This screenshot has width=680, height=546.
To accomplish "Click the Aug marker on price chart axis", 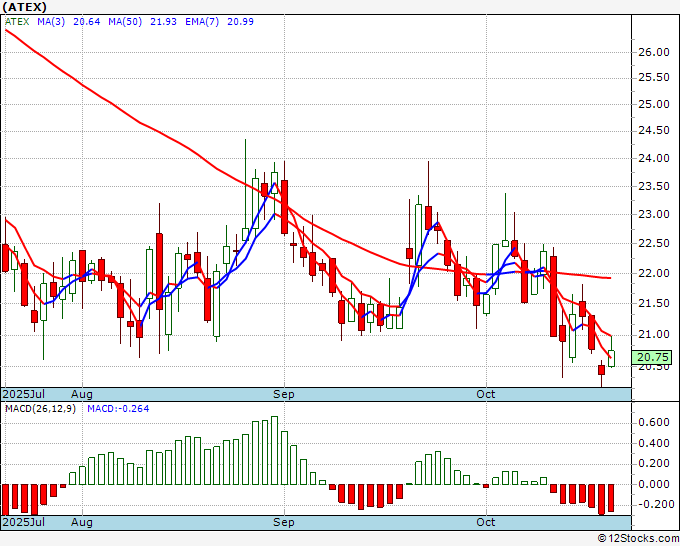I will click(x=83, y=394).
